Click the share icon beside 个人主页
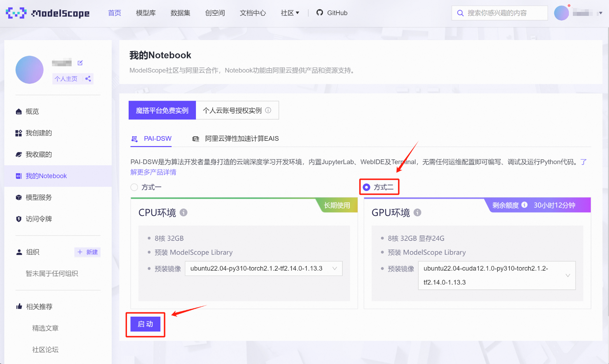 [88, 79]
